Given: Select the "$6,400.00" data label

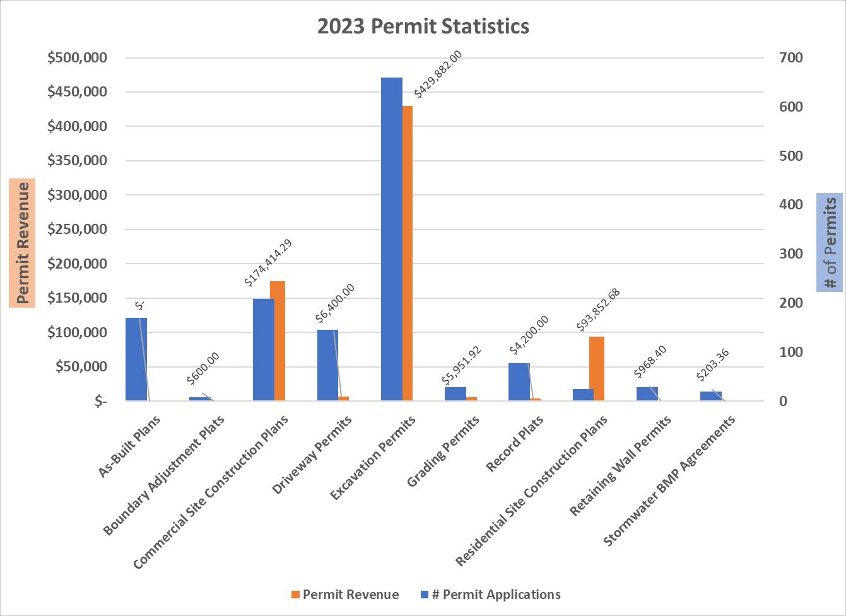Looking at the screenshot, I should click(334, 303).
